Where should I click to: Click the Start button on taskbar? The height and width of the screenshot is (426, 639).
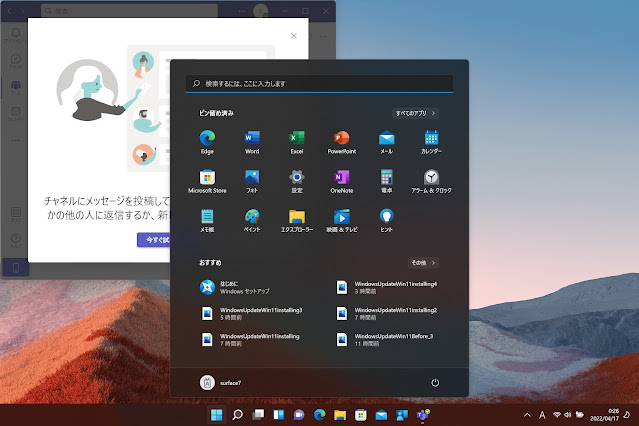tap(217, 415)
